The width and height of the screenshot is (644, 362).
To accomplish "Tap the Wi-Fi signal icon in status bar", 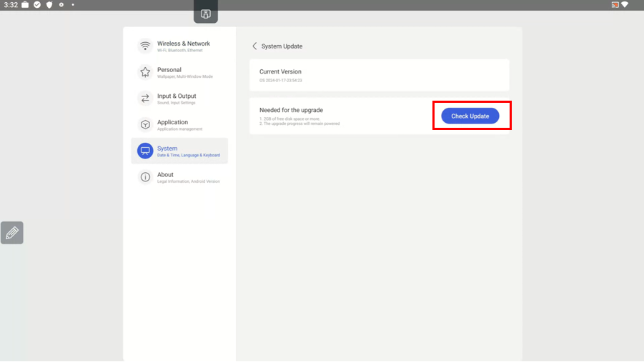I will [625, 5].
